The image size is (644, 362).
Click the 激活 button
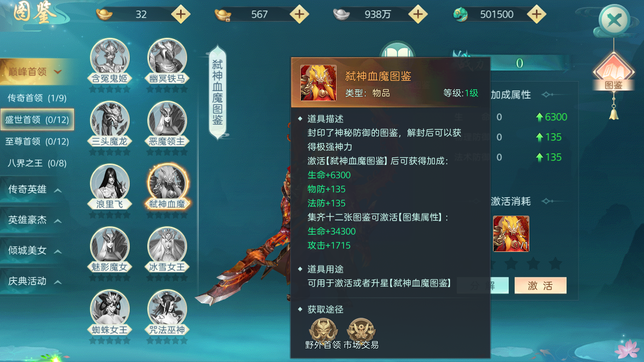540,286
